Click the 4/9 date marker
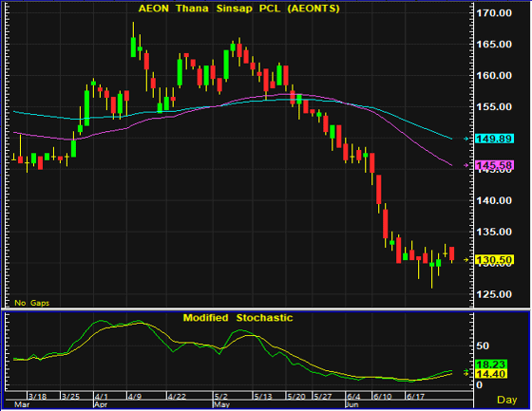Image resolution: width=532 pixels, height=411 pixels. pyautogui.click(x=134, y=397)
